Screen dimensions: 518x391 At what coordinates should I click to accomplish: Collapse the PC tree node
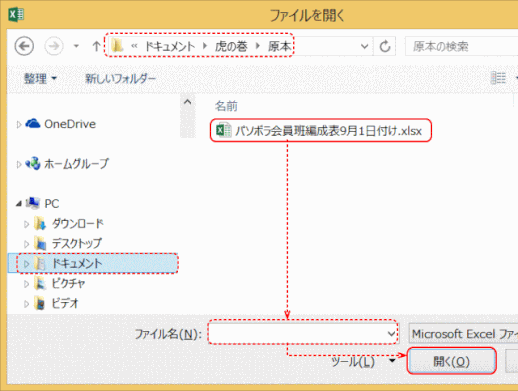click(x=19, y=203)
